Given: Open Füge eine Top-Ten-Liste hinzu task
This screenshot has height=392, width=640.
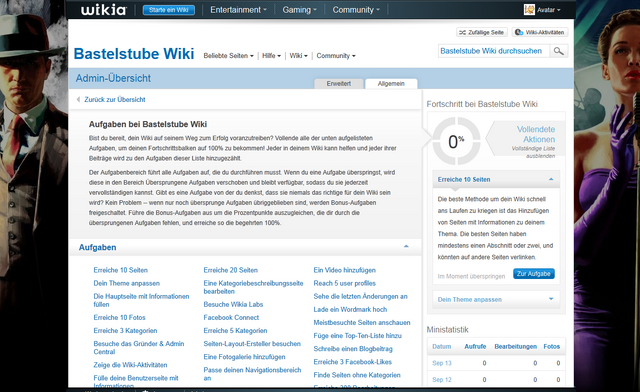Looking at the screenshot, I should click(x=358, y=335).
